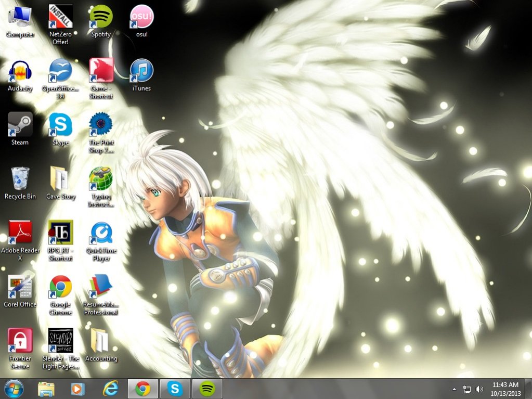Select the Computer desktop icon
The width and height of the screenshot is (532, 399).
pyautogui.click(x=20, y=21)
